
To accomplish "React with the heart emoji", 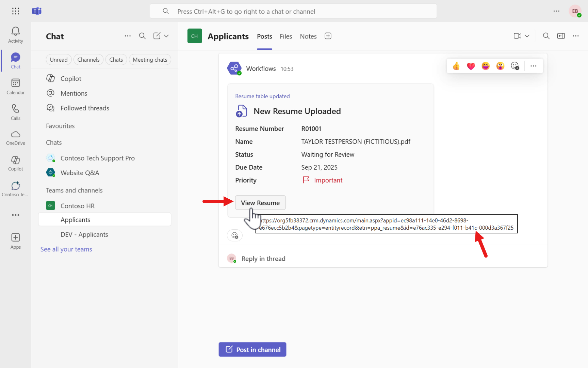I will tap(471, 66).
